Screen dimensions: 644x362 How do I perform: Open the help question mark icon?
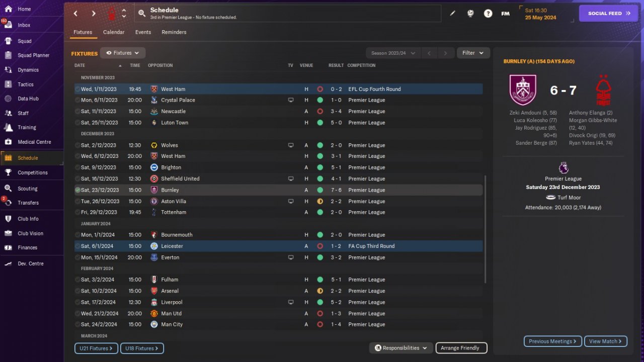pos(488,14)
